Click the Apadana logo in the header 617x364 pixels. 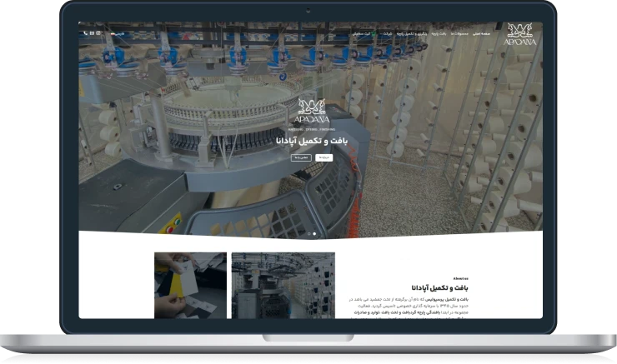click(521, 34)
